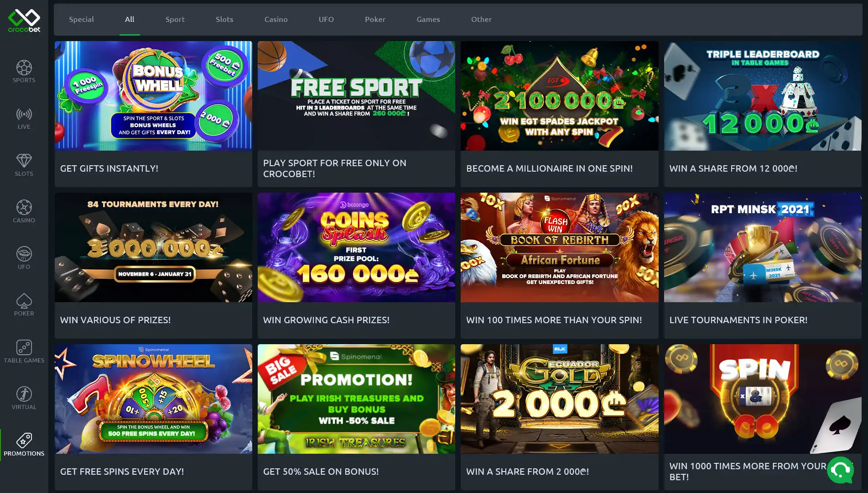
Task: Open the Live betting sidebar icon
Action: point(24,118)
